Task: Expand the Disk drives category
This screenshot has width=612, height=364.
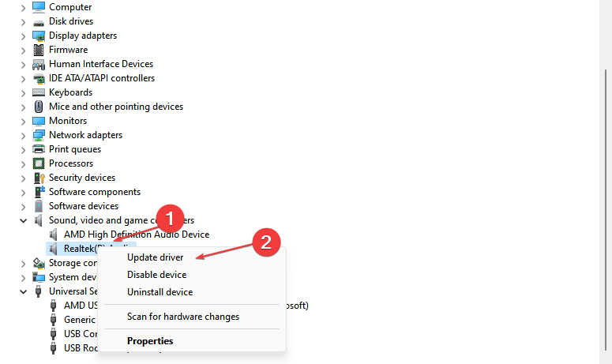Action: pyautogui.click(x=23, y=21)
